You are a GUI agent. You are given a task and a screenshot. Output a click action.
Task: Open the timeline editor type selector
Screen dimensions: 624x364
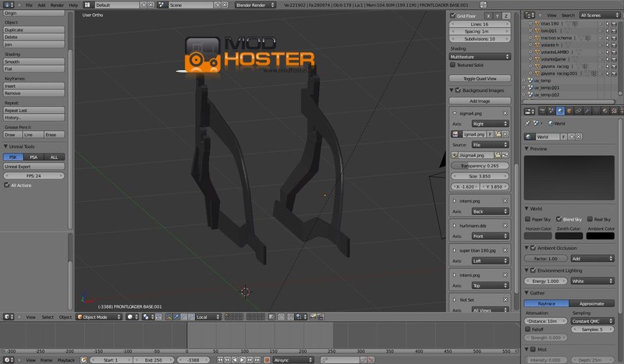[x=9, y=360]
